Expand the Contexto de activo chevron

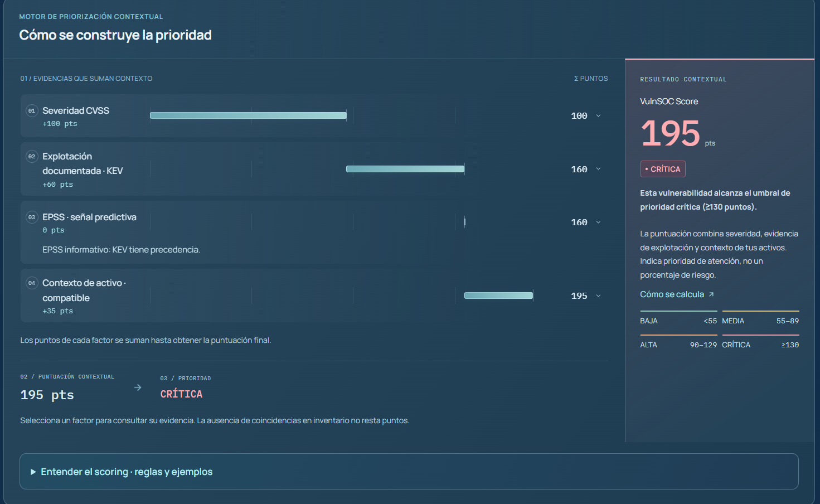pos(598,296)
